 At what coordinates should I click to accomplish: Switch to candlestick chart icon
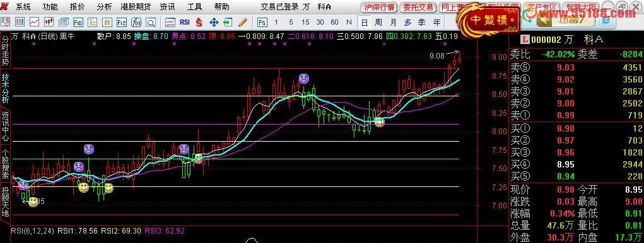click(49, 22)
